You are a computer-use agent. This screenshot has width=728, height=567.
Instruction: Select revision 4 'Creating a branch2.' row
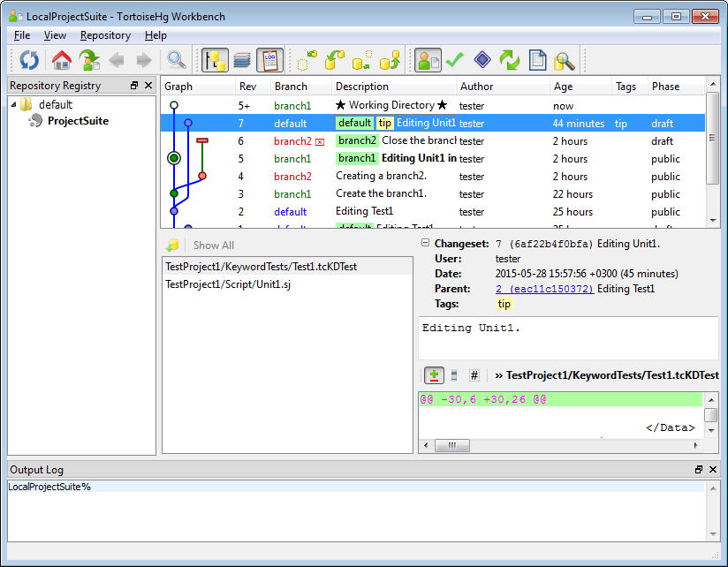coord(433,177)
